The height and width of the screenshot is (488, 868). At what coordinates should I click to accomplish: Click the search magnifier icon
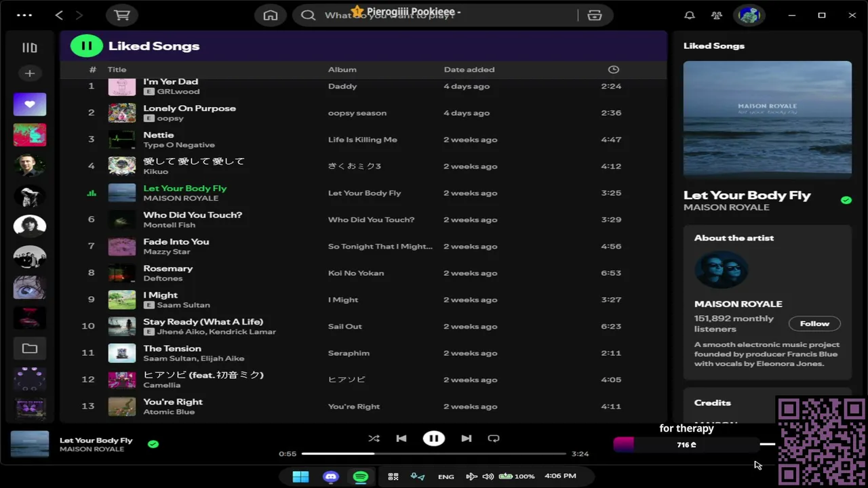pos(308,15)
